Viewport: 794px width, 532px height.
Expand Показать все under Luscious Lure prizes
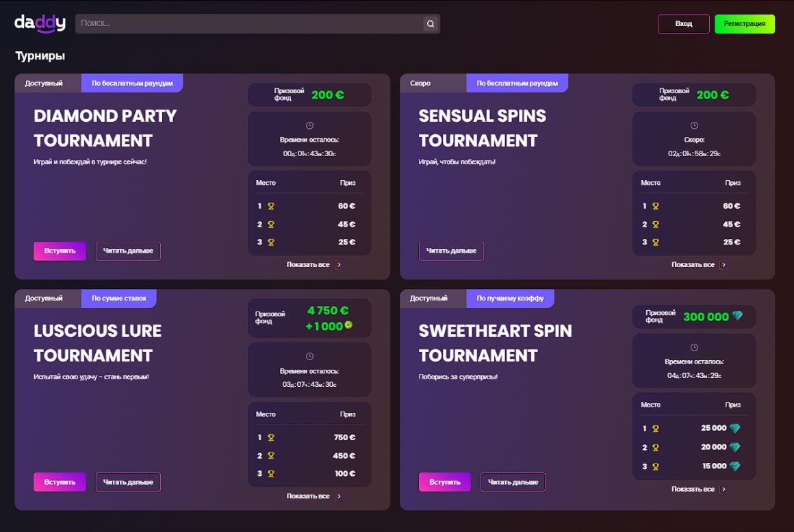(x=309, y=496)
